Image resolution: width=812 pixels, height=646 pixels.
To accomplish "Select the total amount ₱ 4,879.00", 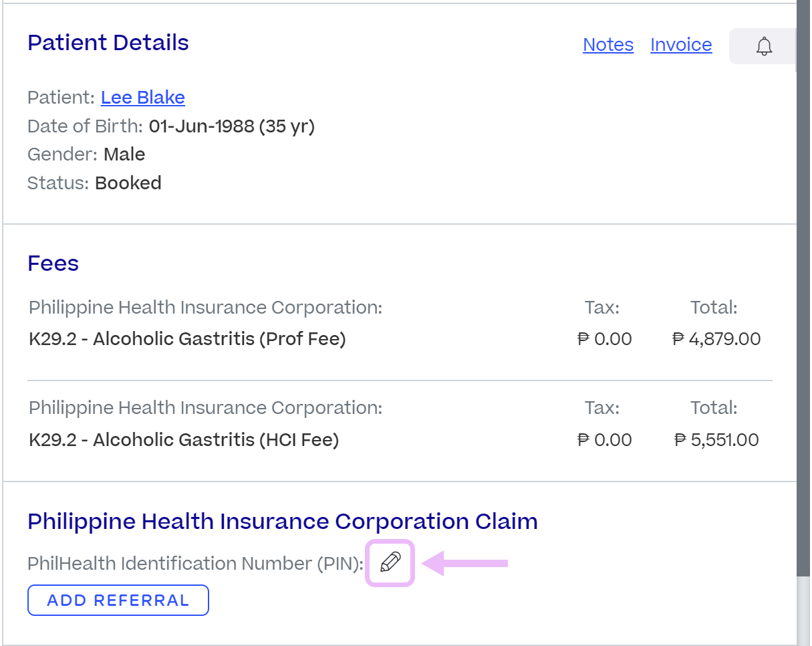I will (716, 339).
